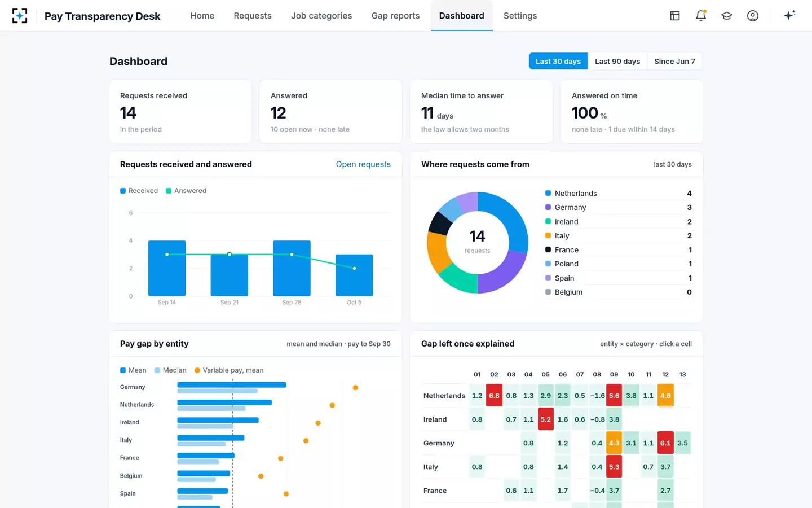Open the user account profile icon
The width and height of the screenshot is (812, 508).
[x=753, y=16]
